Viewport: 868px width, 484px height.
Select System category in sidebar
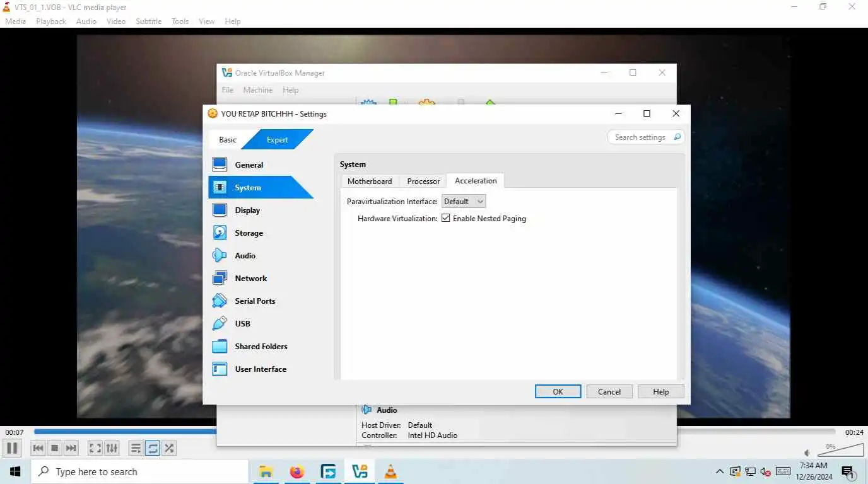261,188
